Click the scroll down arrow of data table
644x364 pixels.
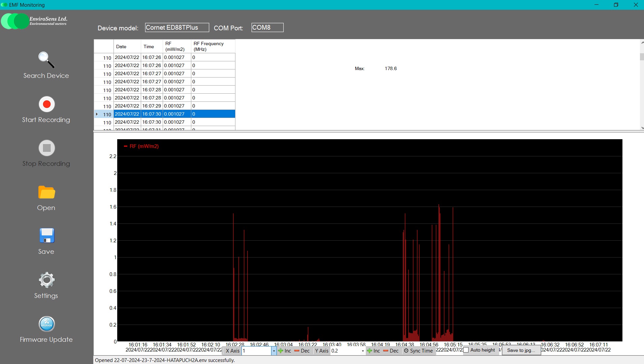[642, 128]
